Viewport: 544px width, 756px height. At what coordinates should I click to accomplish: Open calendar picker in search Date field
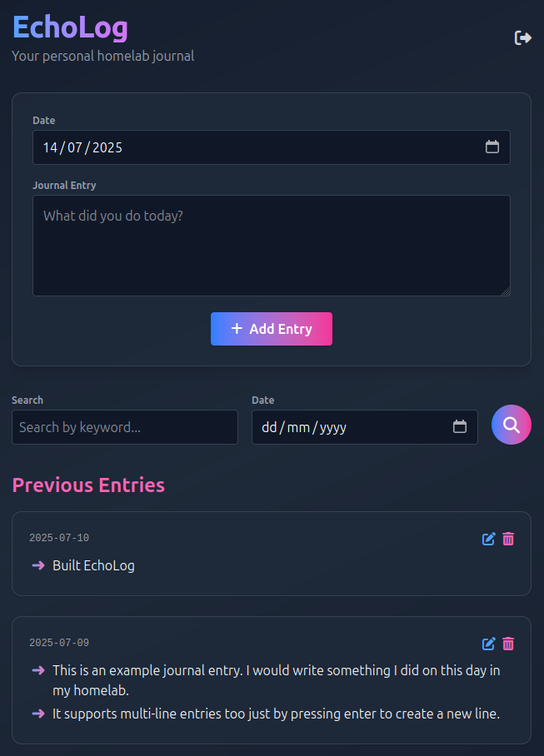pyautogui.click(x=460, y=427)
